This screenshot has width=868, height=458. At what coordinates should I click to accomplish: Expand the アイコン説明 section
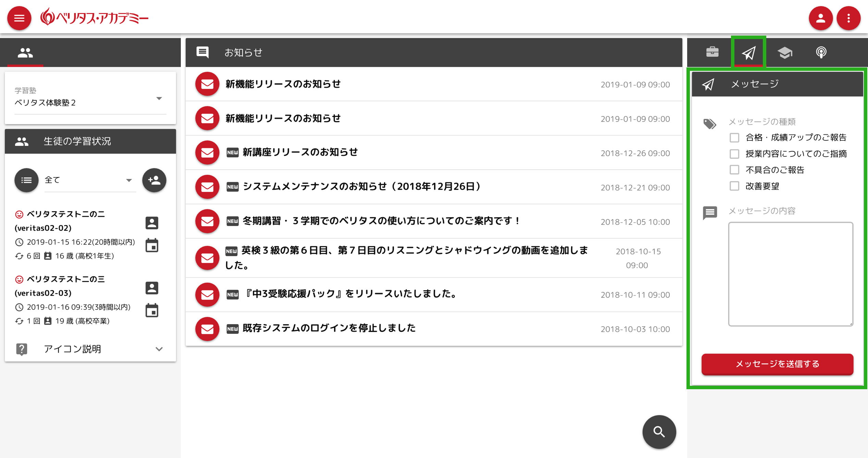pyautogui.click(x=90, y=349)
